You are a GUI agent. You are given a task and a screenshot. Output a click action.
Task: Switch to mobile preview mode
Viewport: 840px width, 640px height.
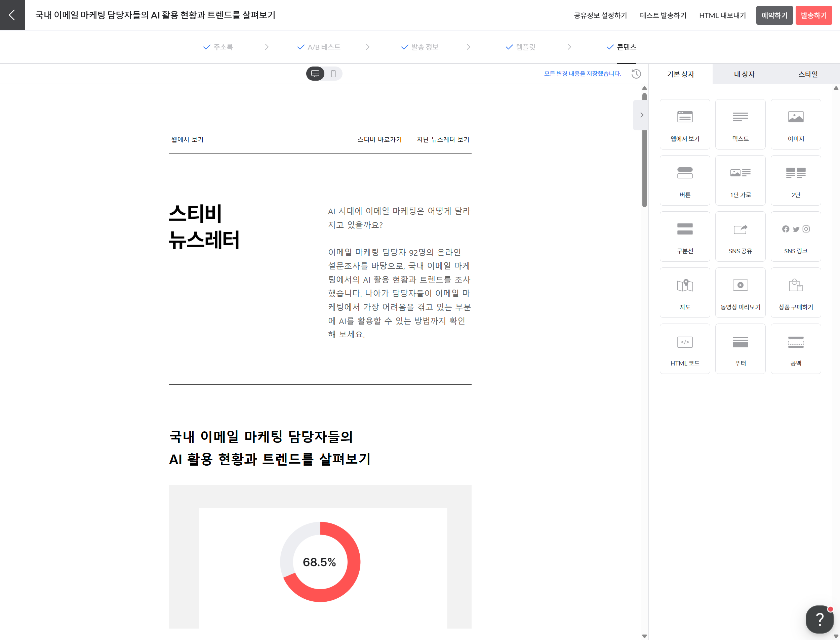333,74
